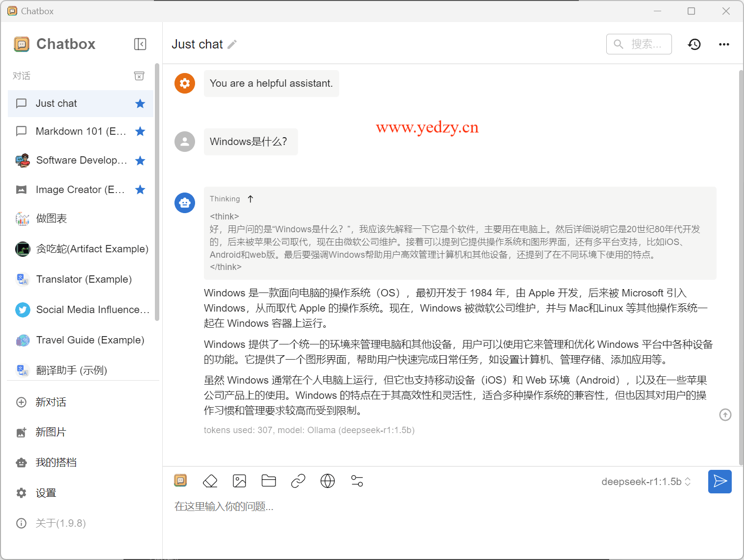Viewport: 744px width, 560px height.
Task: Open the 做图表 conversation
Action: [x=80, y=219]
